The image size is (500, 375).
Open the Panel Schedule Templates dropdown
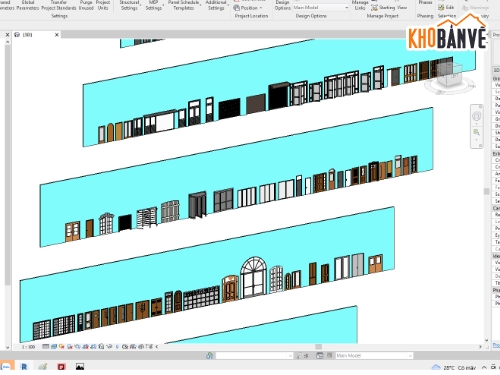tap(184, 5)
